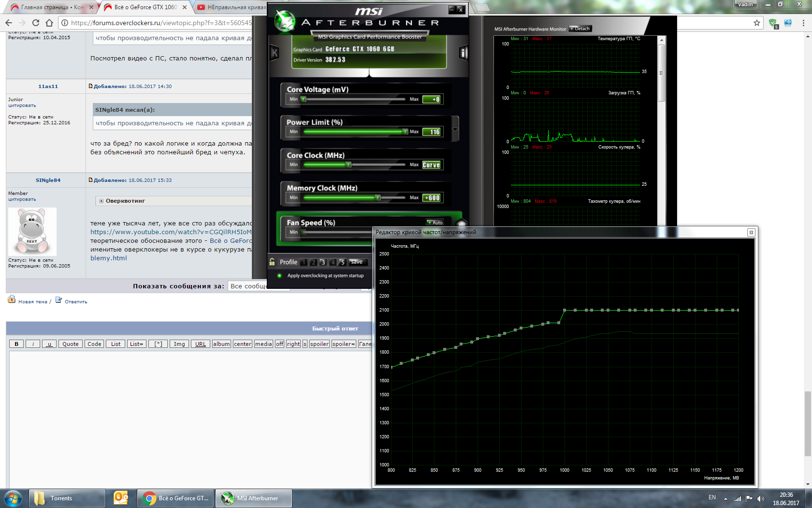Insert a Quote tag in quick reply
Screen dimensions: 812x508
(x=70, y=344)
